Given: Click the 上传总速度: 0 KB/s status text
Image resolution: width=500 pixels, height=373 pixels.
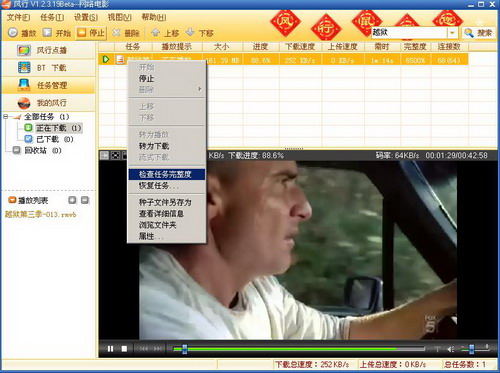Looking at the screenshot, I should (393, 364).
